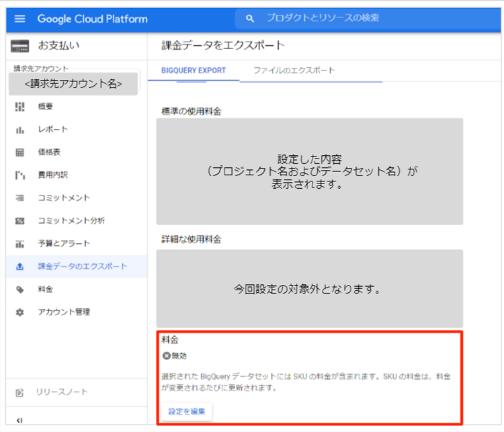Click the 請求先アカウント label
The image size is (504, 432).
pyautogui.click(x=41, y=69)
